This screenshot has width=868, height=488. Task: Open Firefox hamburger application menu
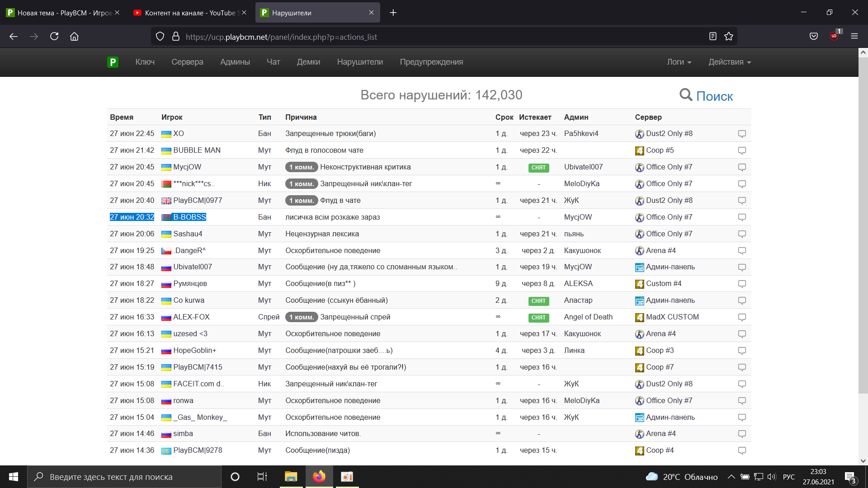854,37
